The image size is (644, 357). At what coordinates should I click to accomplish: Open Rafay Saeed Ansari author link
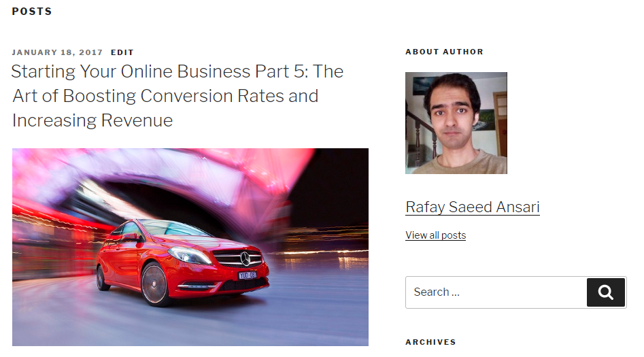tap(473, 207)
